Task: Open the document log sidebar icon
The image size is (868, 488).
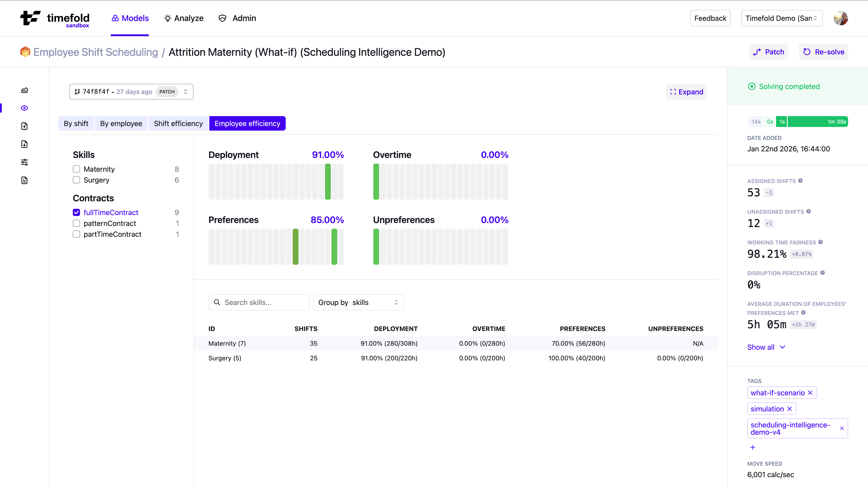Action: [x=24, y=180]
